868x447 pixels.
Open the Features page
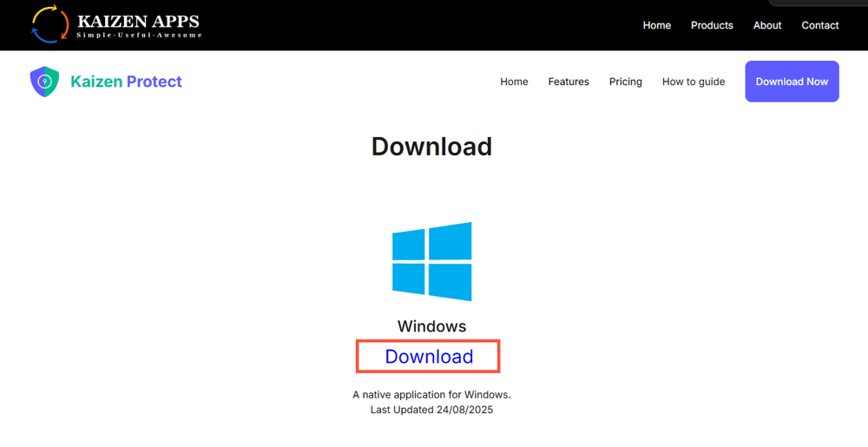pos(569,82)
